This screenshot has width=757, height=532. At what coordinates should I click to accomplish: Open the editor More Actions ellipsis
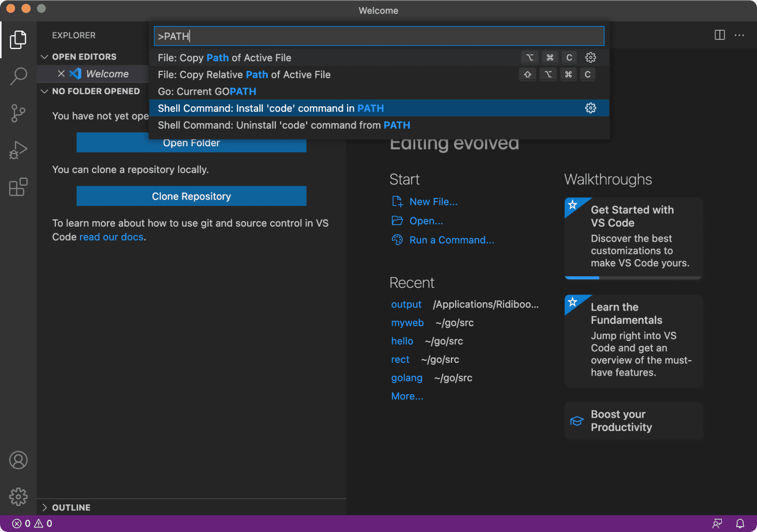[739, 35]
